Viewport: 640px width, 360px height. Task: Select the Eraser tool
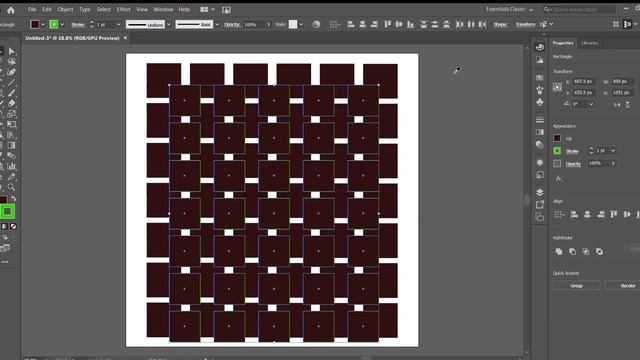(x=11, y=103)
